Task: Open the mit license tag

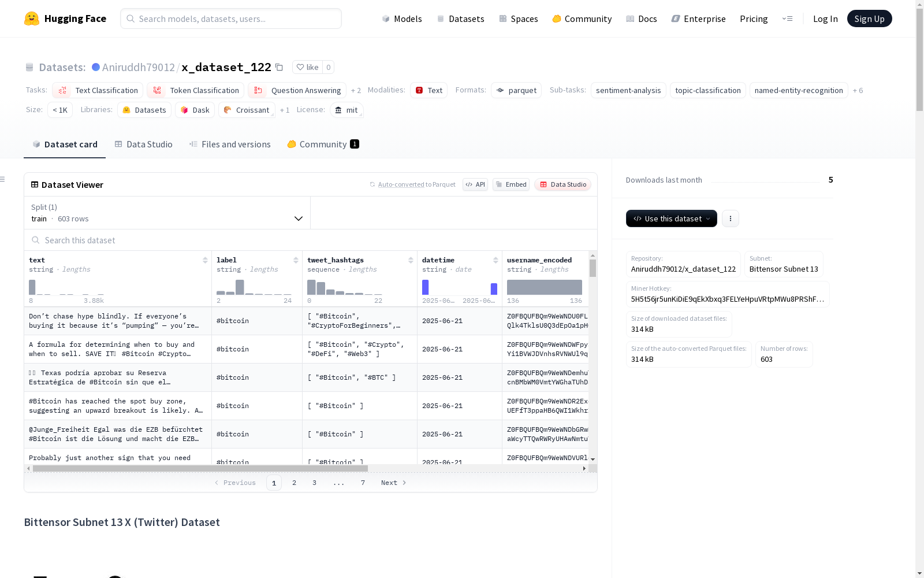Action: point(346,110)
